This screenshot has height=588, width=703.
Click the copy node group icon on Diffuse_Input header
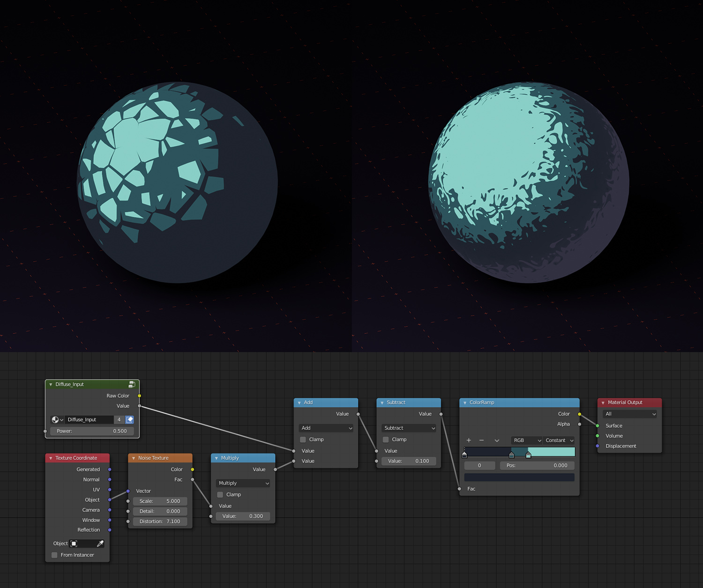point(132,384)
